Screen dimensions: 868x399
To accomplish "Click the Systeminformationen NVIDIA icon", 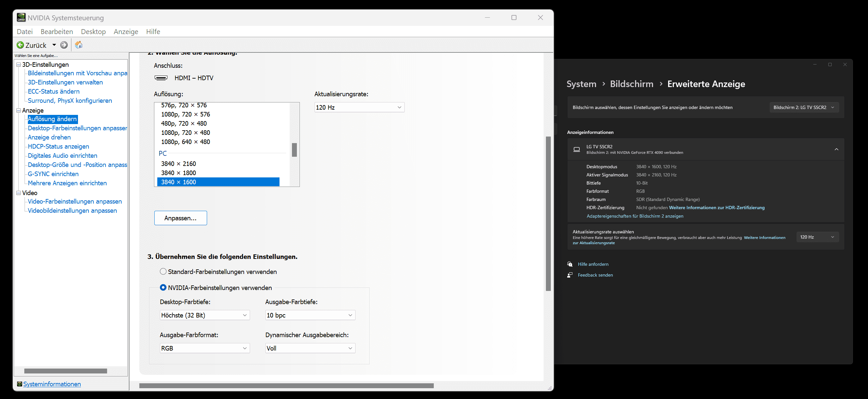I will 20,384.
